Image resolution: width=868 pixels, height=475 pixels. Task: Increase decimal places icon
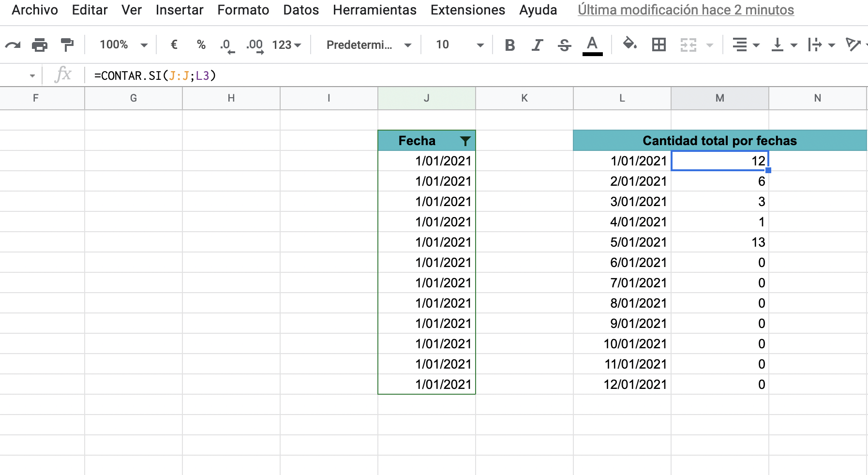(255, 46)
